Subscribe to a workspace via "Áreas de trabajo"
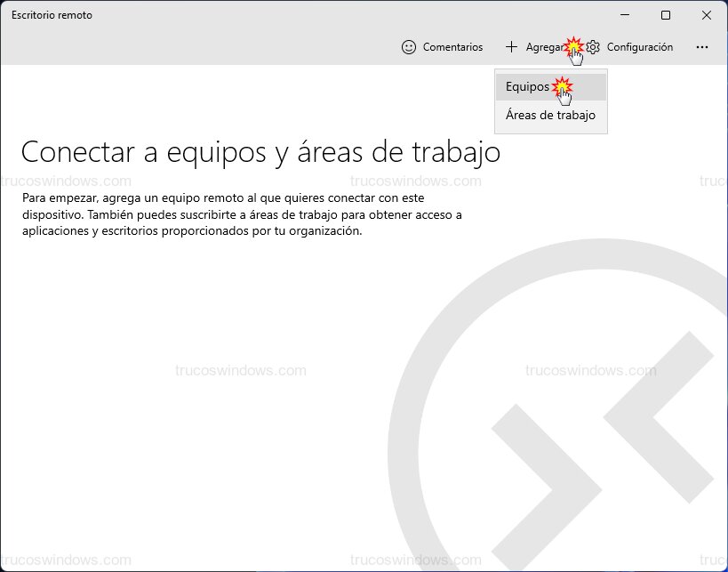Image resolution: width=728 pixels, height=572 pixels. coord(549,115)
